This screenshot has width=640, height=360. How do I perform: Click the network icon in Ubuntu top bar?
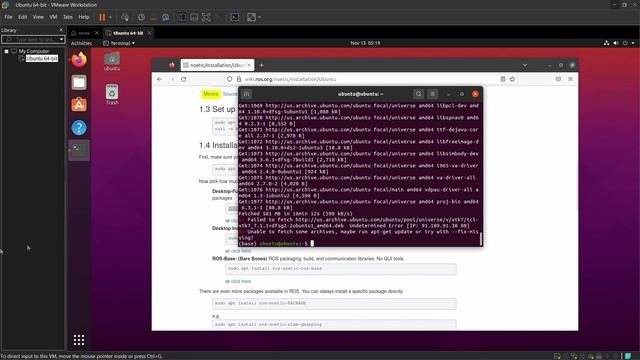click(x=606, y=43)
